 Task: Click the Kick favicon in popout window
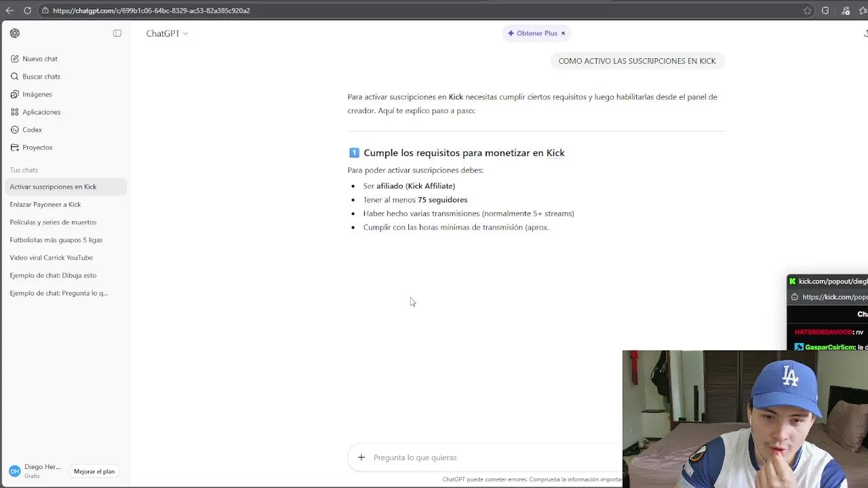click(x=792, y=281)
